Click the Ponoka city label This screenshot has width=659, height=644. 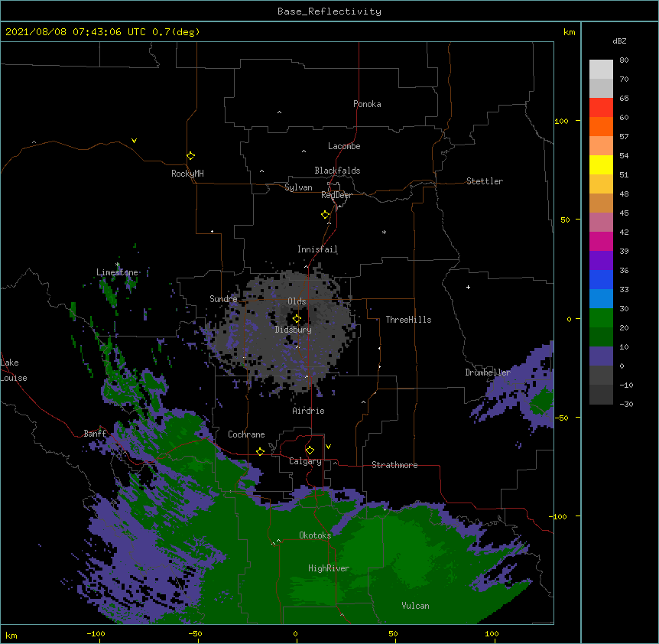click(367, 104)
